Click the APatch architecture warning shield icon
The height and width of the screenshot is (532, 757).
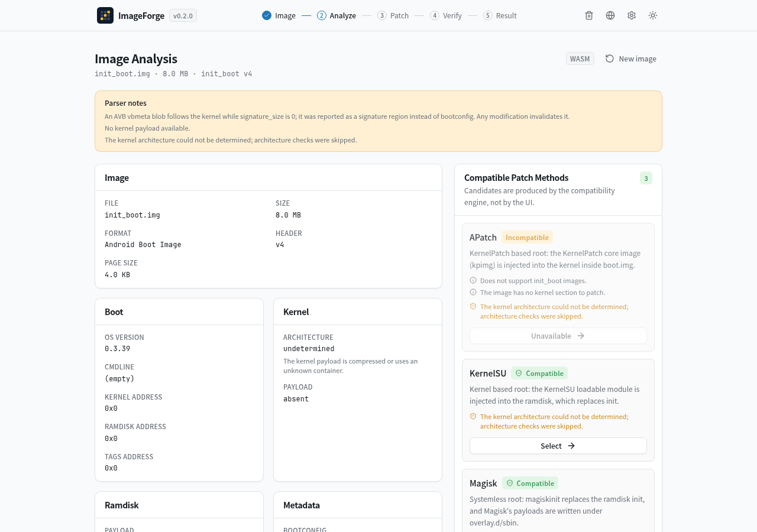click(x=473, y=306)
